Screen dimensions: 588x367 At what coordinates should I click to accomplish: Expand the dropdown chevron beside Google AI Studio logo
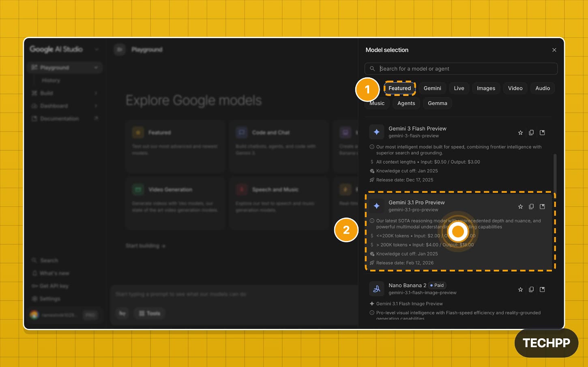[97, 49]
